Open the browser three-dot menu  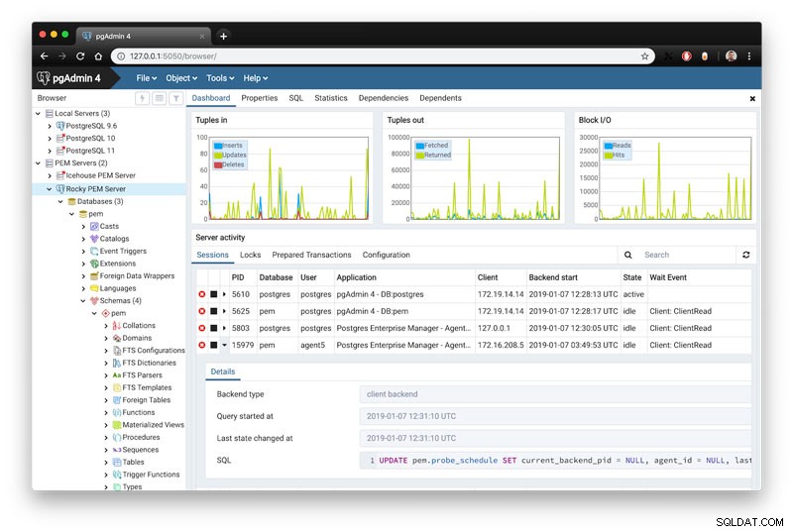click(749, 56)
